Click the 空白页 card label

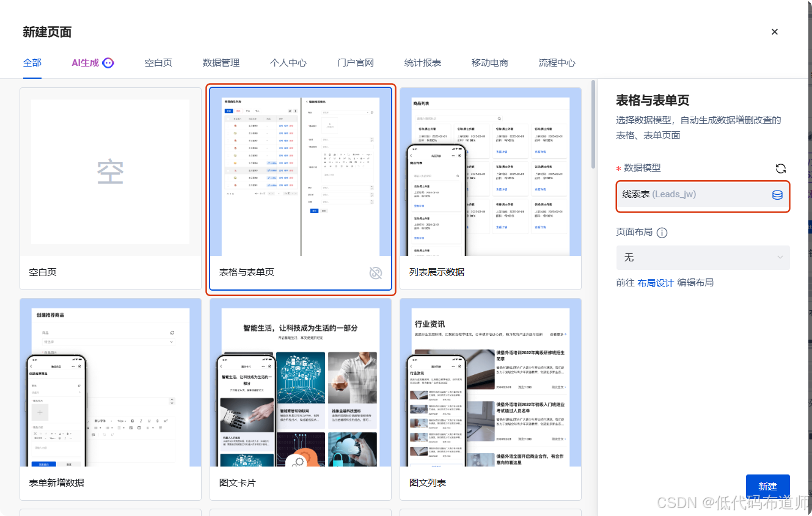43,272
